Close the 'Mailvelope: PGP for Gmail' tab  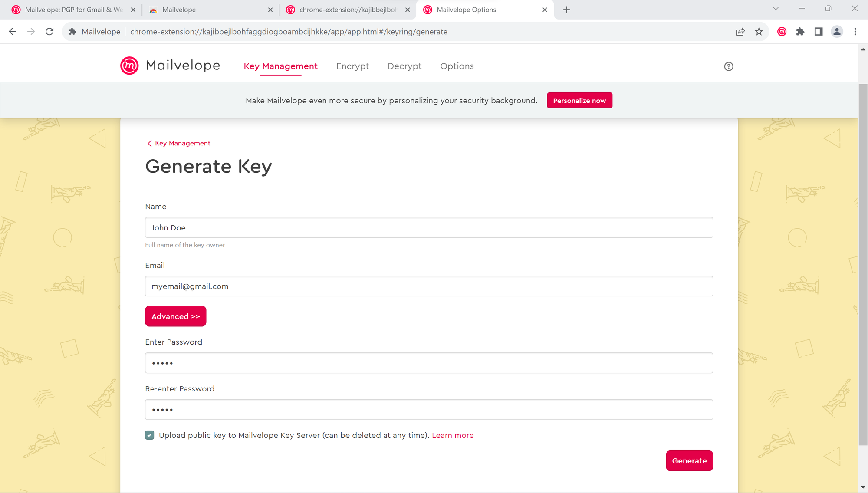coord(133,10)
